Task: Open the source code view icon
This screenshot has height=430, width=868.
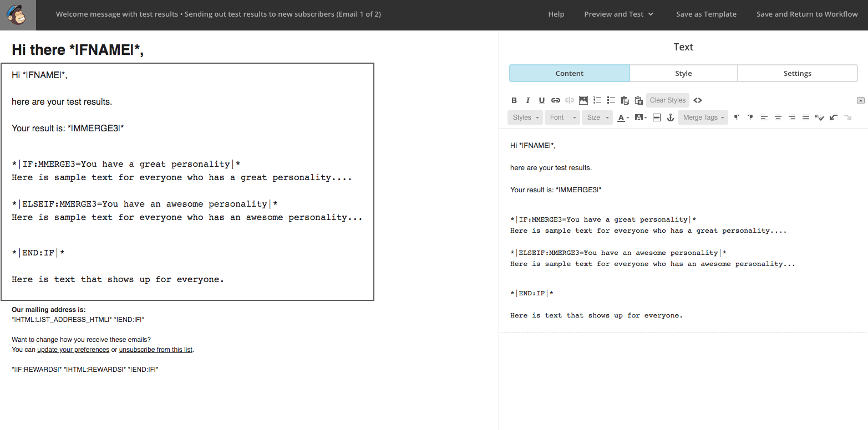Action: (698, 100)
